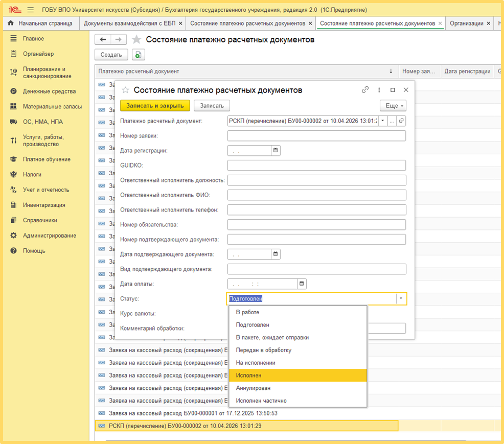Expand Платежно расчетный документ dropdown arrow
Image resolution: width=504 pixels, height=444 pixels.
[382, 121]
